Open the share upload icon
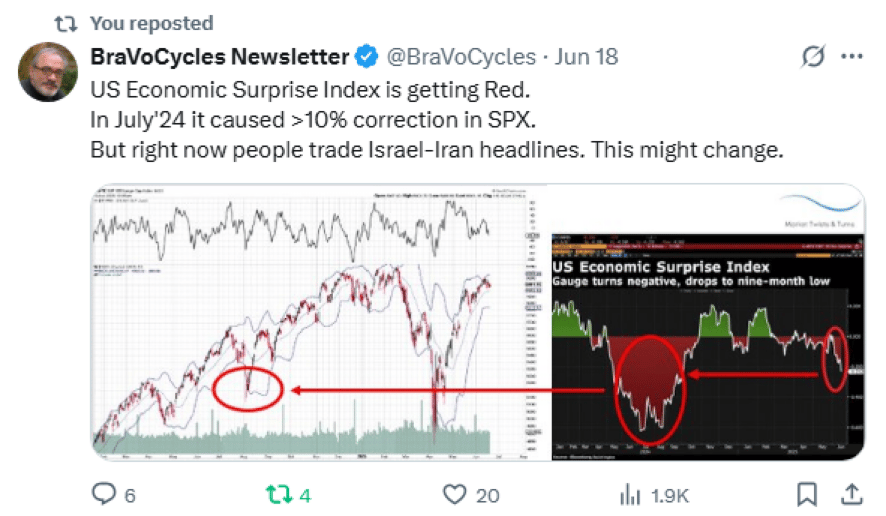The width and height of the screenshot is (886, 516). click(852, 494)
